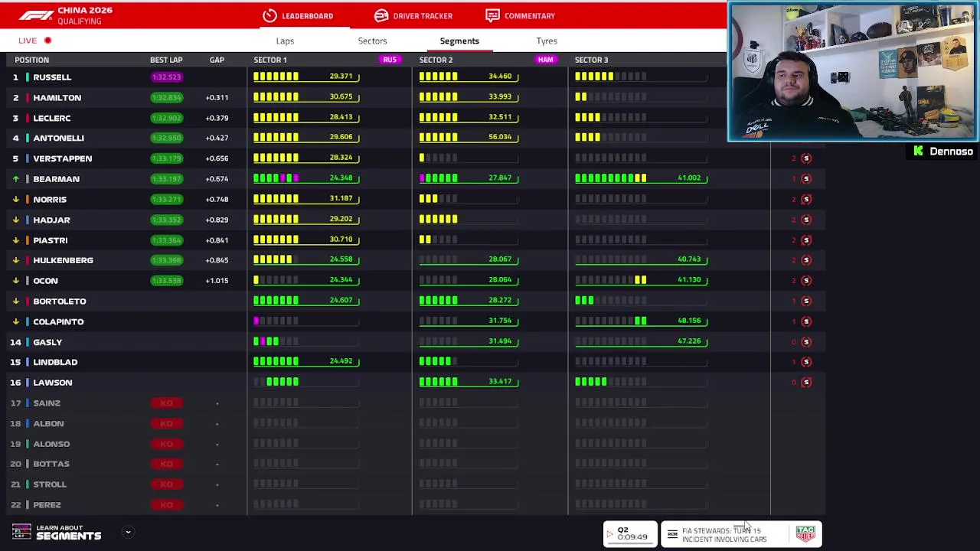This screenshot has width=980, height=551.
Task: Click the Q2 0:09:49 timer box
Action: click(630, 534)
